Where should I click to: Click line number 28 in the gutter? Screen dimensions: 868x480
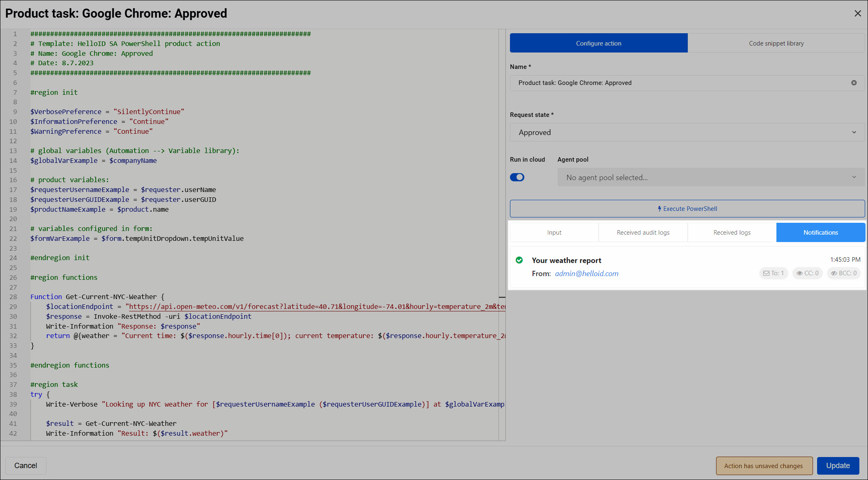point(13,297)
